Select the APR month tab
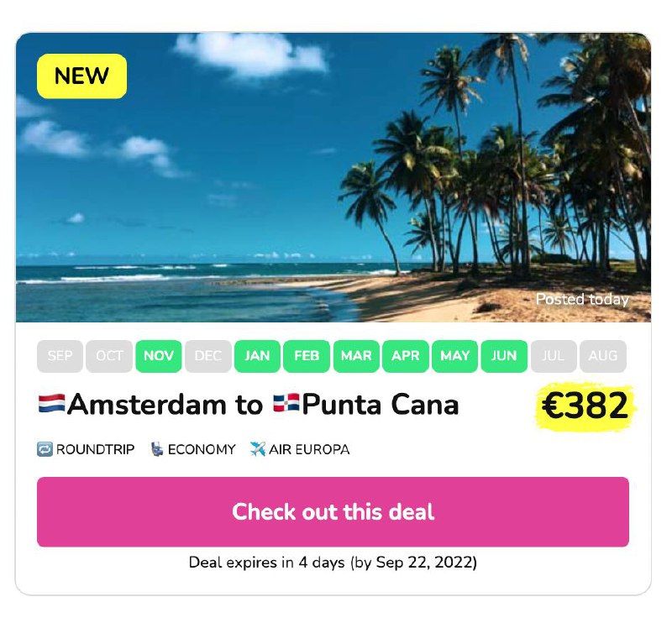672x623 pixels. 406,356
